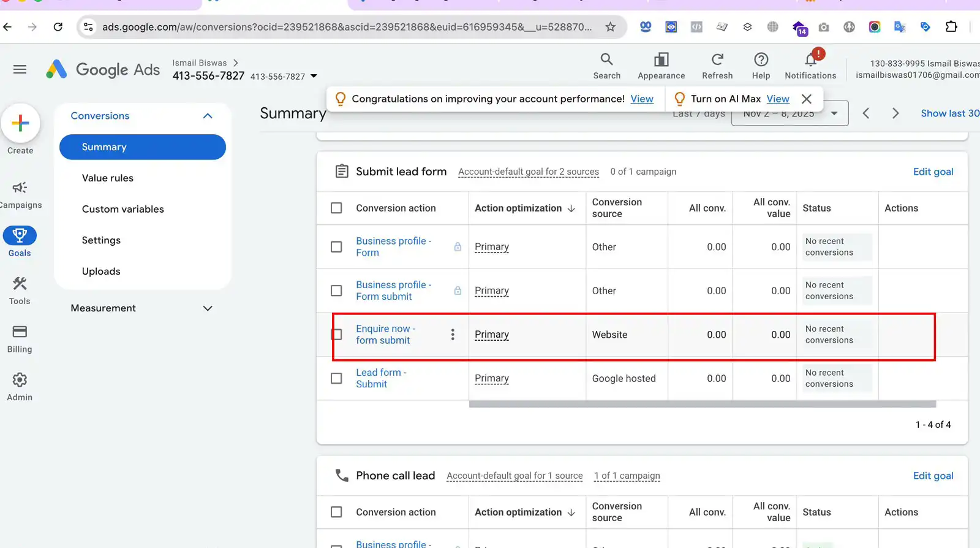Click the Refresh icon in Google Ads header
Screen dimensions: 980x548
point(717,66)
